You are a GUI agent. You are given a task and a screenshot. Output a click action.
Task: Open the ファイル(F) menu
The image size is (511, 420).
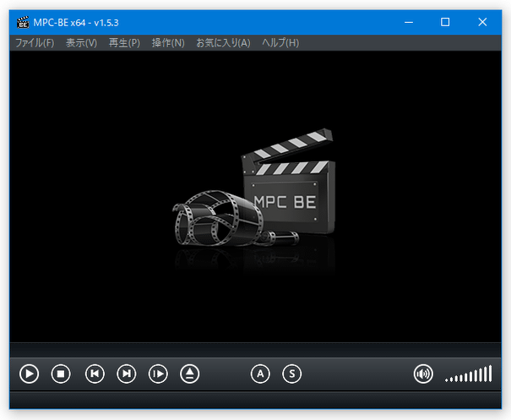point(35,42)
